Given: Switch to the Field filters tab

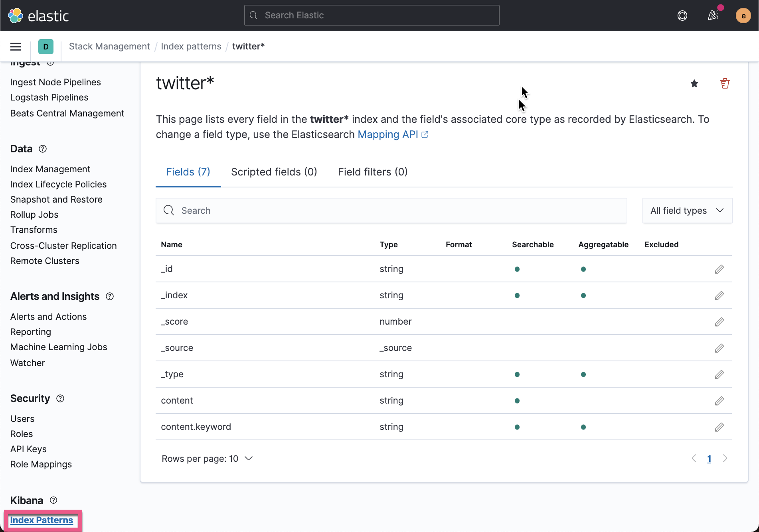Looking at the screenshot, I should [x=372, y=172].
